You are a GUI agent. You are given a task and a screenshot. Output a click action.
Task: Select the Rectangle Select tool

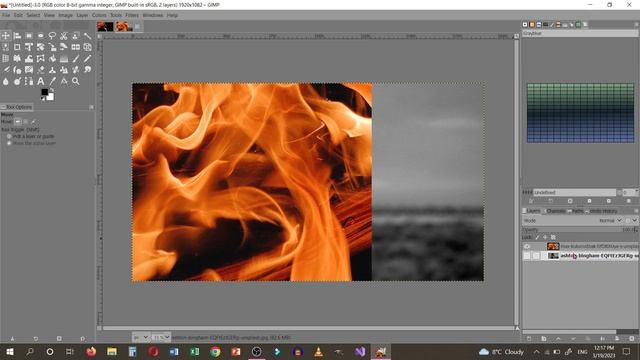tap(29, 36)
